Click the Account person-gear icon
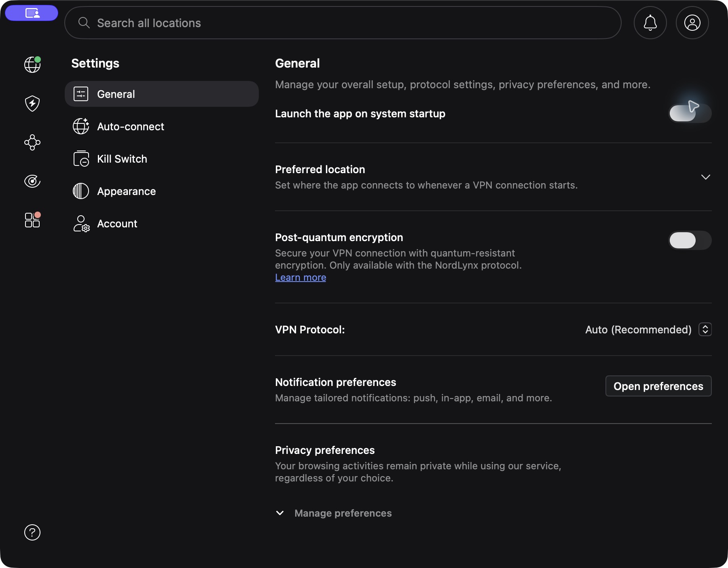 81,223
